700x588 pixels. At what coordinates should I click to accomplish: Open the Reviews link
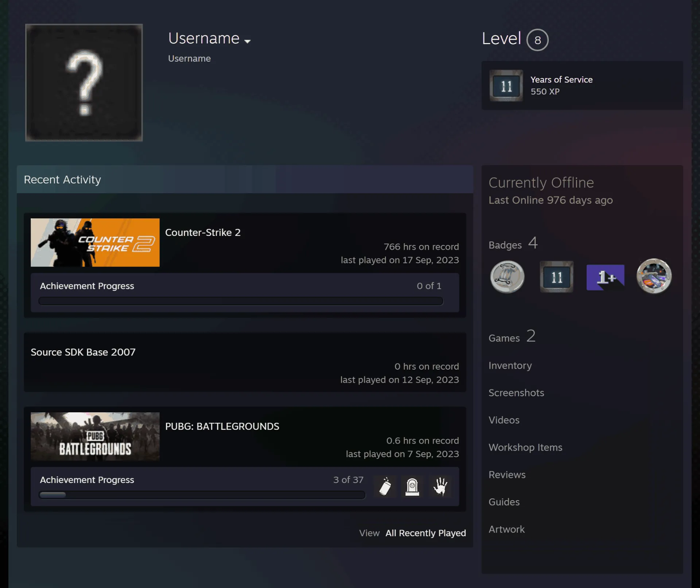(507, 475)
